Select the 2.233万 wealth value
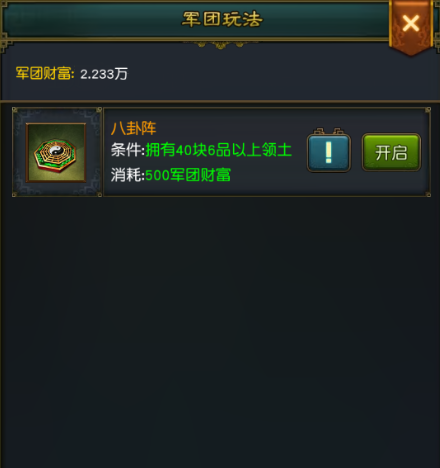The height and width of the screenshot is (468, 440). coord(104,74)
